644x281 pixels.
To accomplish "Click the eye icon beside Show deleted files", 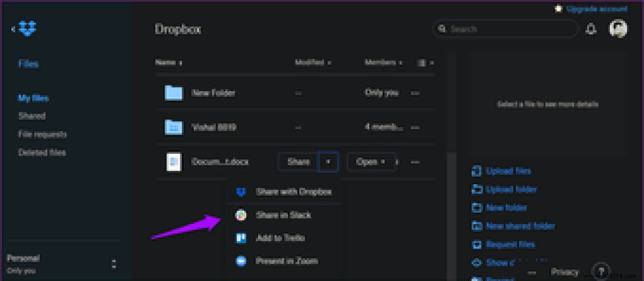I will (476, 263).
